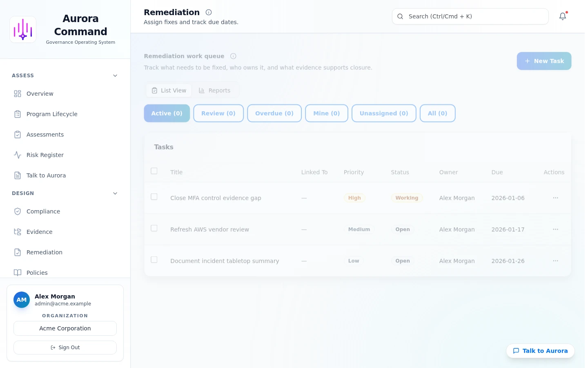Click the Policies book icon
The image size is (588, 368).
18,273
